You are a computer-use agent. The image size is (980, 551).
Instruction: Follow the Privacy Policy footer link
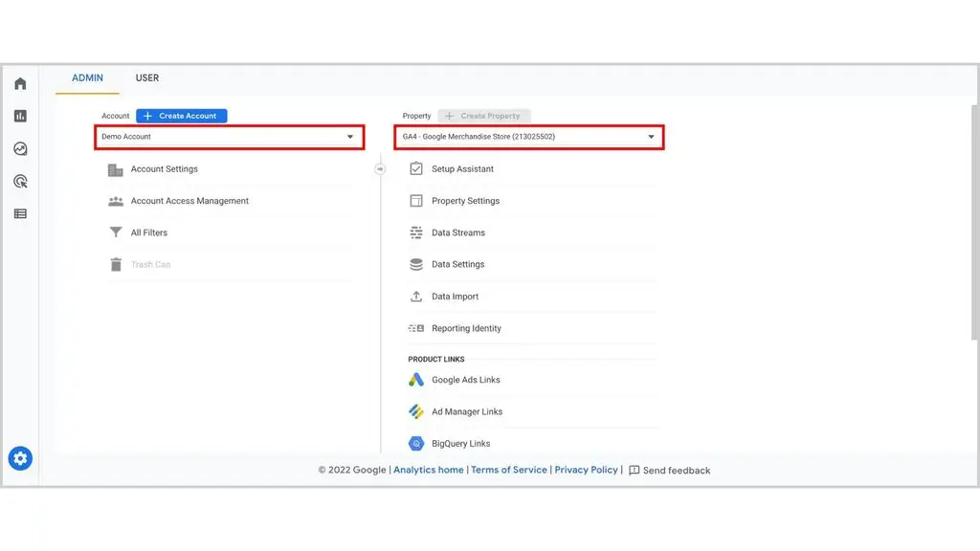pos(587,470)
